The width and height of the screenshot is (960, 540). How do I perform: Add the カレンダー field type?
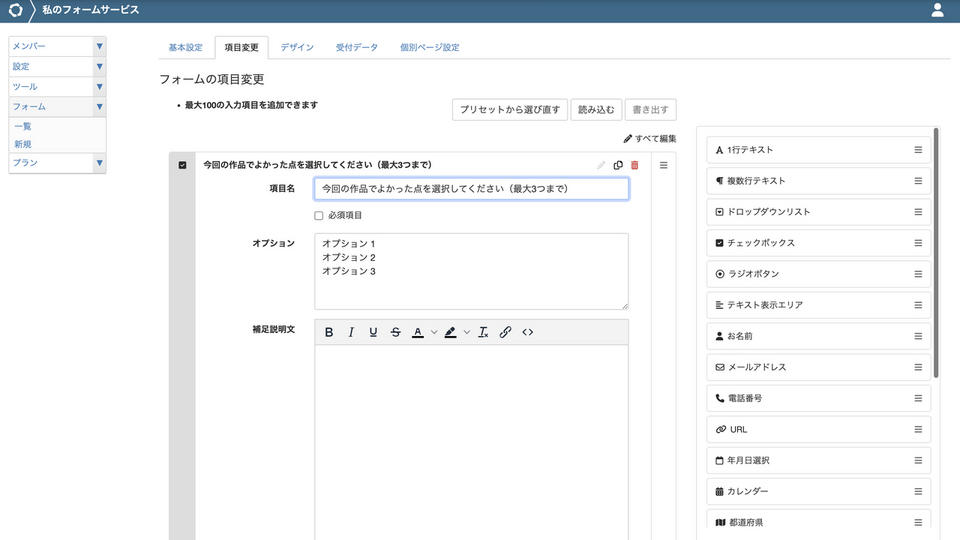click(x=819, y=491)
